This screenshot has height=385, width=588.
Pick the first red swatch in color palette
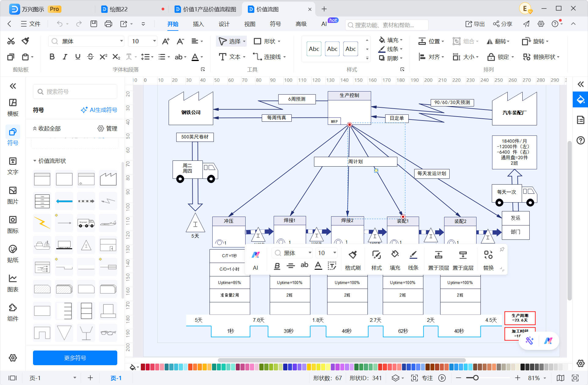143,367
